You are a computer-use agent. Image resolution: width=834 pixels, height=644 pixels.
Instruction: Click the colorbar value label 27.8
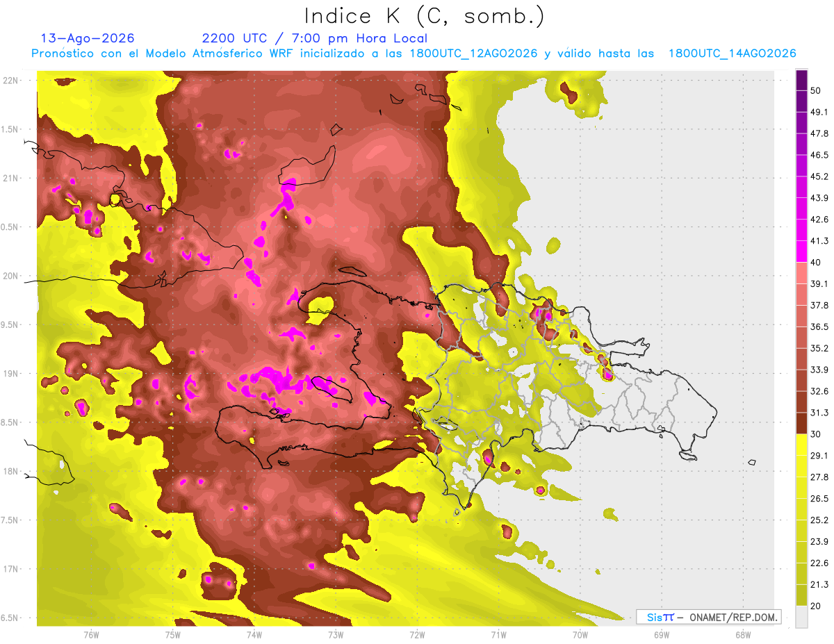[819, 478]
